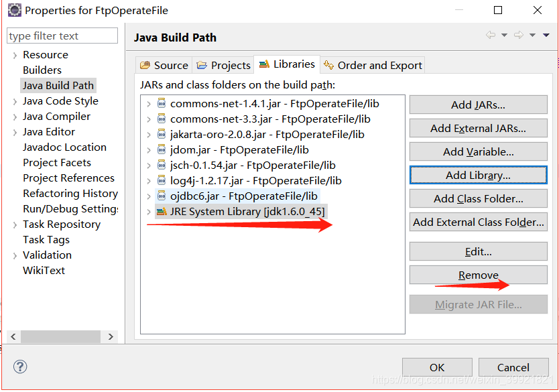
Task: Expand the commons-net-3.3.jar entry
Action: (x=149, y=119)
